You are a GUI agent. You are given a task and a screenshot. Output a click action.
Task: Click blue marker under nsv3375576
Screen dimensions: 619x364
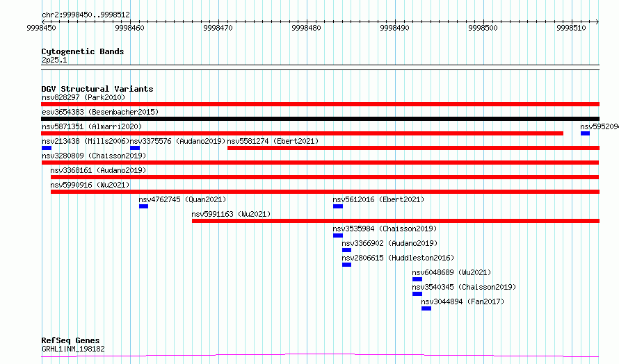click(135, 148)
